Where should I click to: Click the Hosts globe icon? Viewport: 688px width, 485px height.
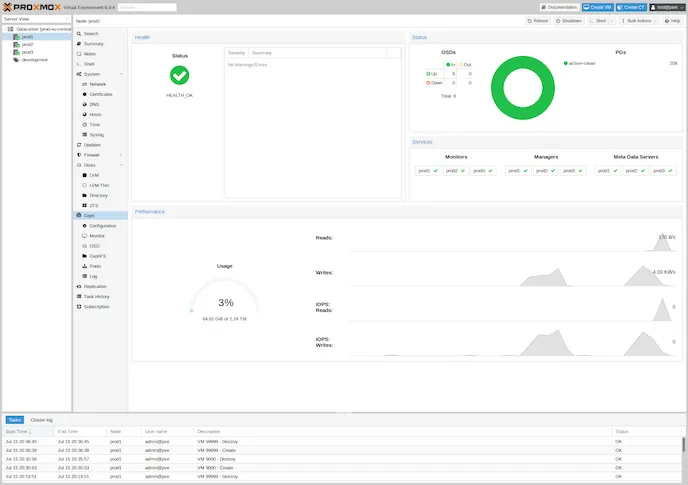[85, 115]
